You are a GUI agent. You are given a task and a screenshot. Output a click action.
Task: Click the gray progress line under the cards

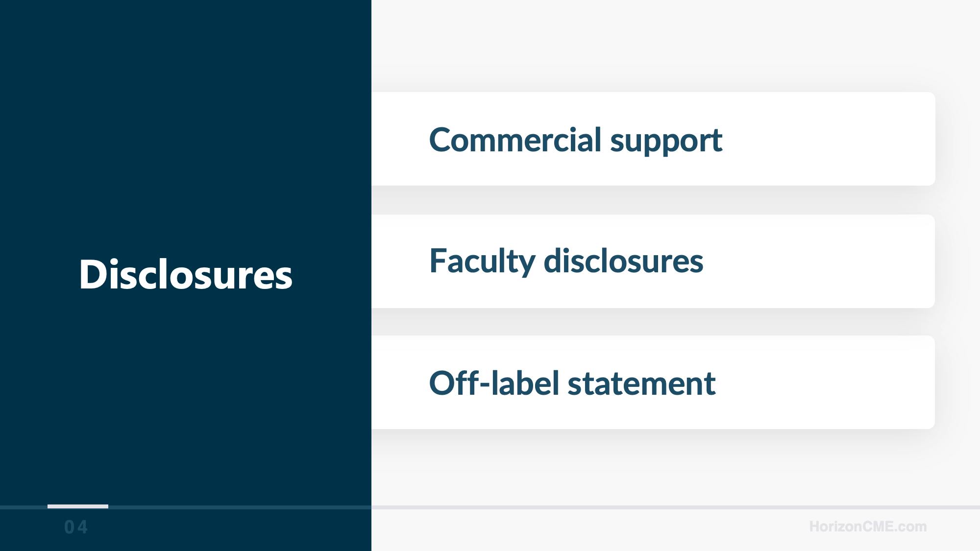pos(675,507)
